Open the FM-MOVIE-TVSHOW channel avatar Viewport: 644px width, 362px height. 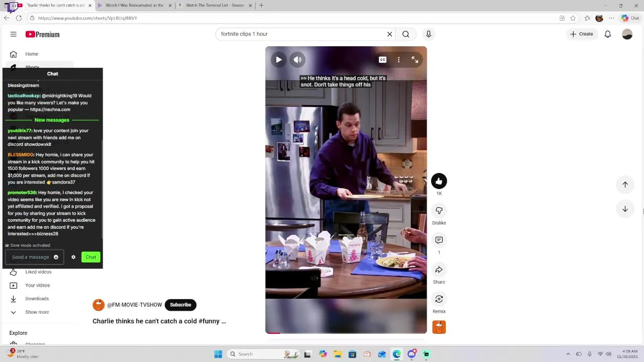tap(99, 305)
